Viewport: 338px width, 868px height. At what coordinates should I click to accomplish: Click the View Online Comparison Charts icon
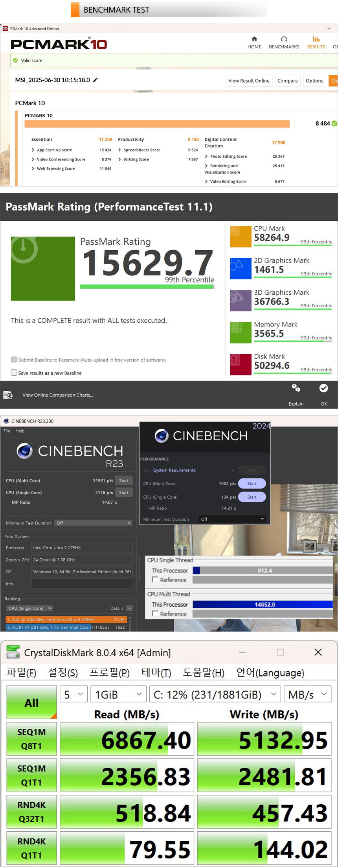tap(8, 395)
